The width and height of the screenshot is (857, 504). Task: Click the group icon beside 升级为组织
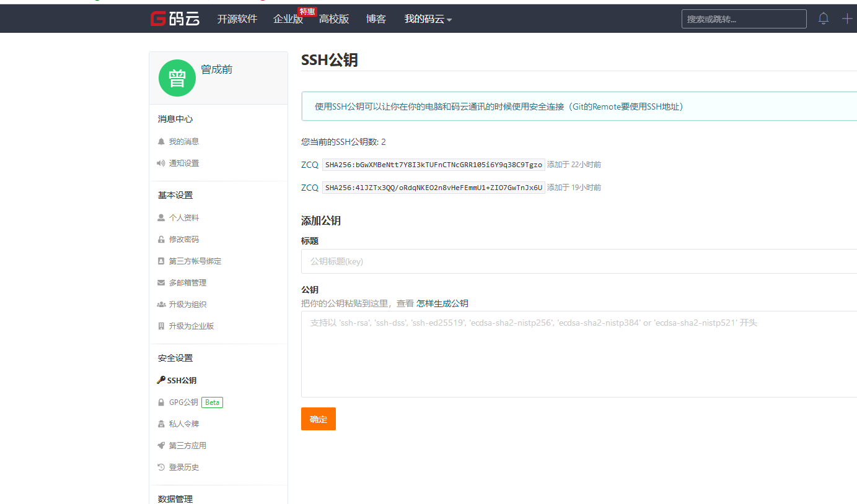161,305
